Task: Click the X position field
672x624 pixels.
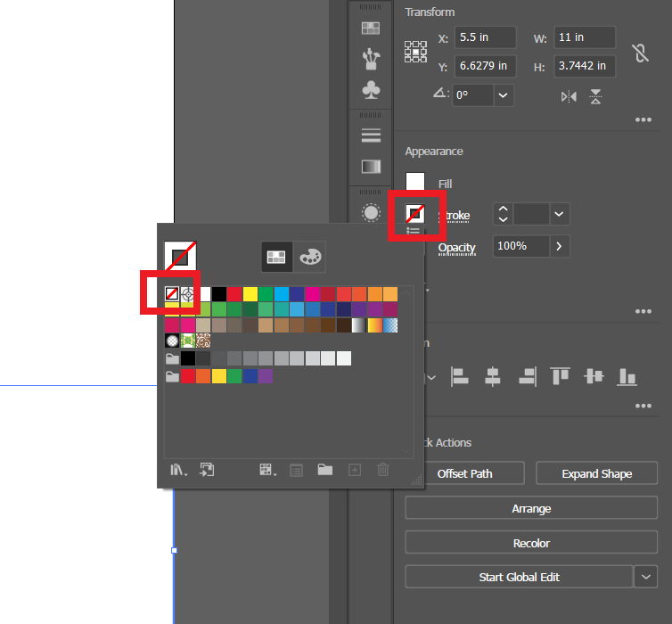Action: 485,37
